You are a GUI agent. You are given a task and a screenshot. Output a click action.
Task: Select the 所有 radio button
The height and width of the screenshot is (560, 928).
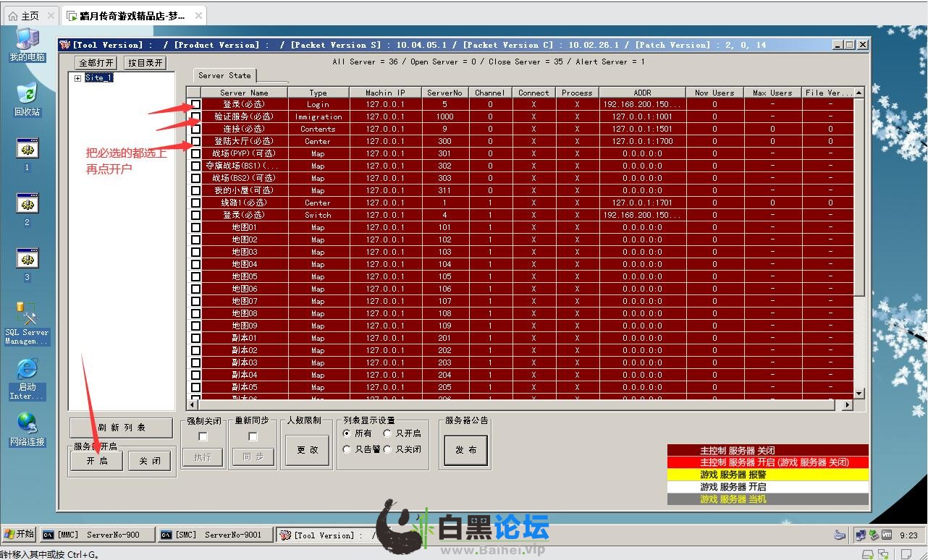coord(347,433)
